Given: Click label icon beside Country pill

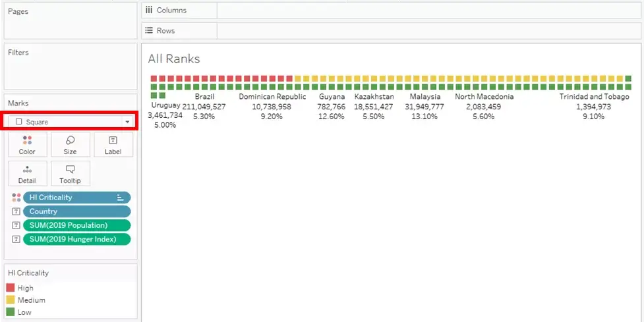Looking at the screenshot, I should pos(16,211).
